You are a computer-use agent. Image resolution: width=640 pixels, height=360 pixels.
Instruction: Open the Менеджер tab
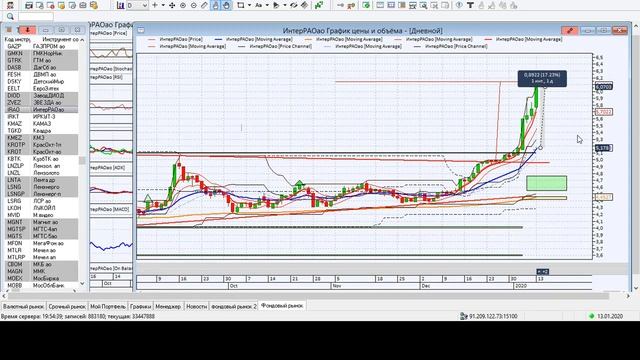pyautogui.click(x=168, y=306)
